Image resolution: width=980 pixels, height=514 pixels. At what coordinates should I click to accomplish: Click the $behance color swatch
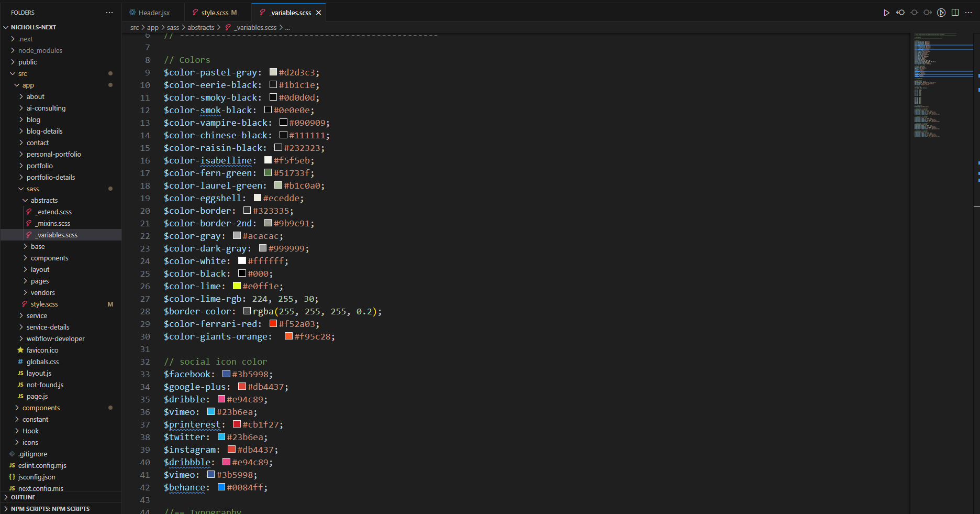click(221, 487)
